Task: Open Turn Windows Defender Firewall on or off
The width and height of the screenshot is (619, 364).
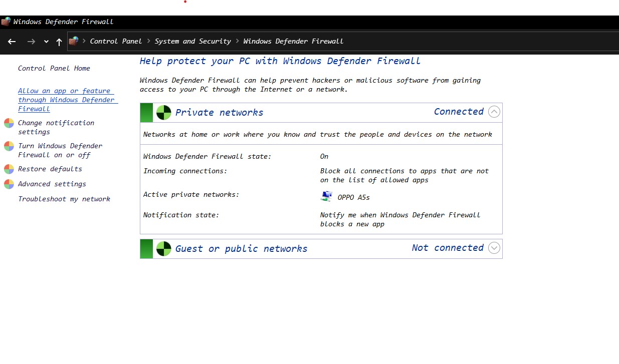Action: [60, 150]
